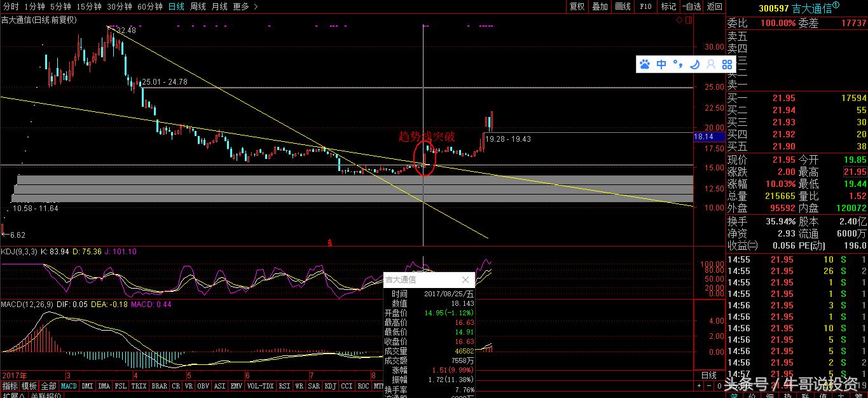Select the FSL indicator

pyautogui.click(x=121, y=386)
